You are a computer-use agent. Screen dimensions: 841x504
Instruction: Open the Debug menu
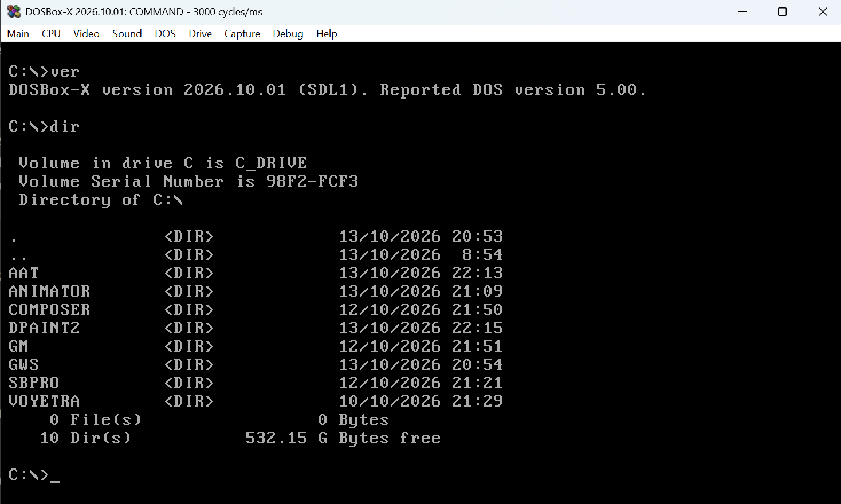pyautogui.click(x=288, y=34)
